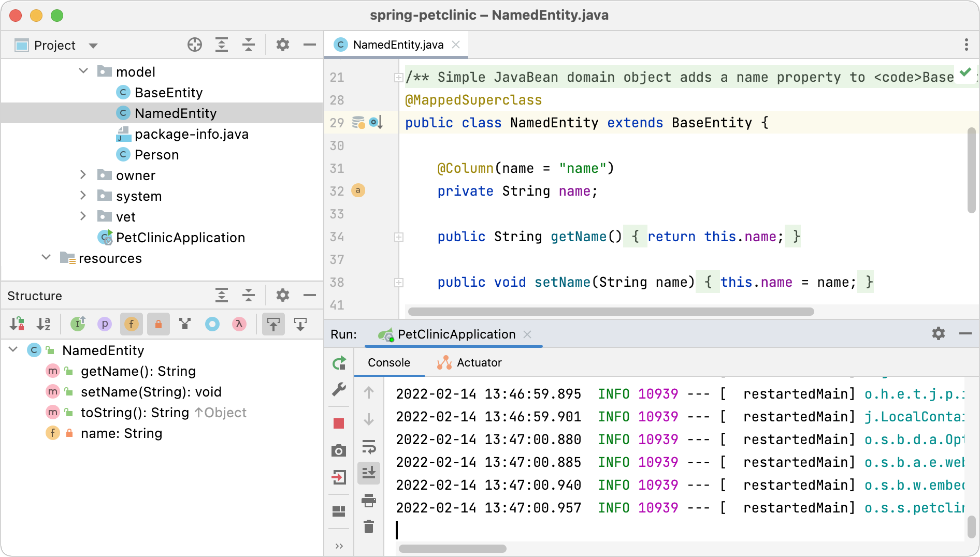Image resolution: width=980 pixels, height=557 pixels.
Task: Click the console horizontal scrollbar
Action: coord(452,548)
